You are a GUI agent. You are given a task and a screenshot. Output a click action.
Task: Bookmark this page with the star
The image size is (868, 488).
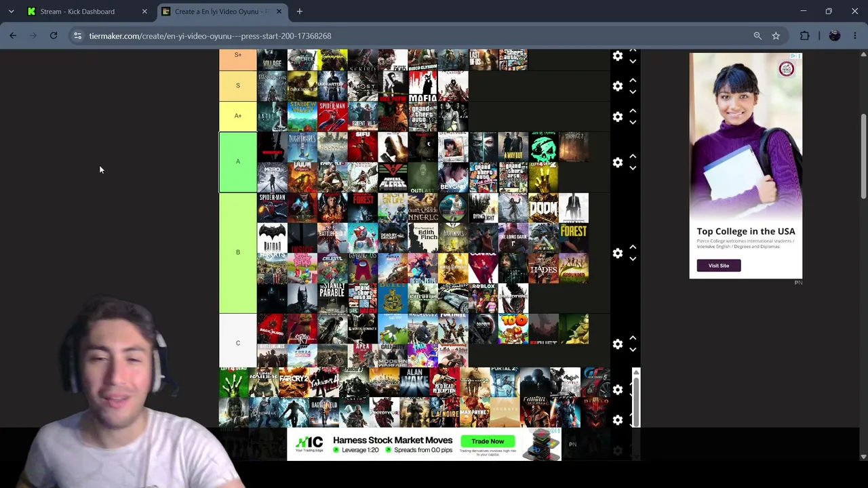coord(776,36)
